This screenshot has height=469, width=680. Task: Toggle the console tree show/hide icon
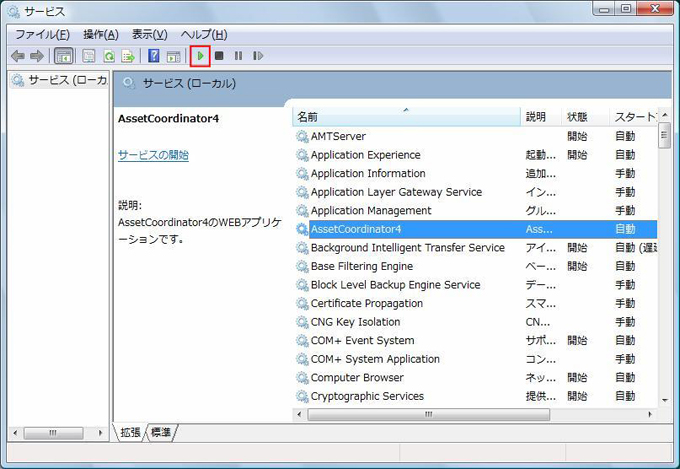pyautogui.click(x=63, y=56)
